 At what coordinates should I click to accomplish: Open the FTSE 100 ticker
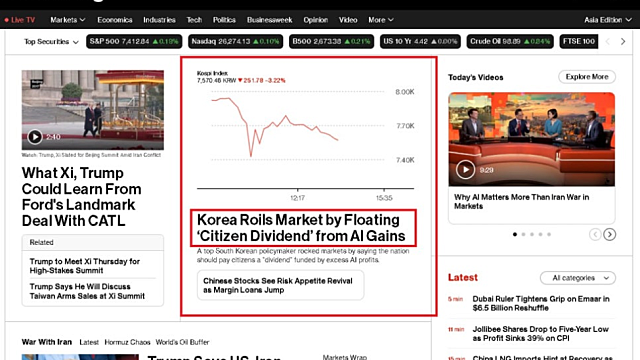coord(579,41)
